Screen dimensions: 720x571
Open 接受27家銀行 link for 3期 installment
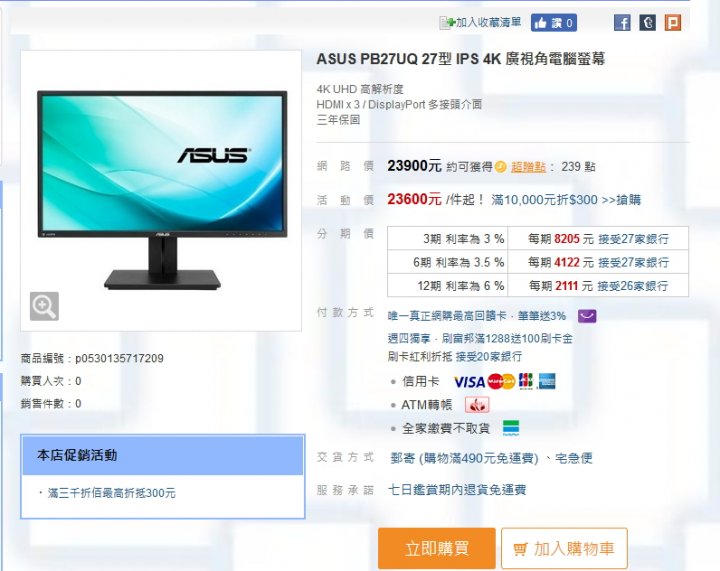(633, 239)
